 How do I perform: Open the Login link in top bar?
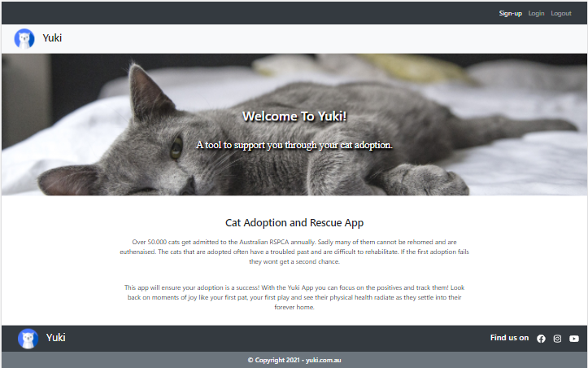536,14
